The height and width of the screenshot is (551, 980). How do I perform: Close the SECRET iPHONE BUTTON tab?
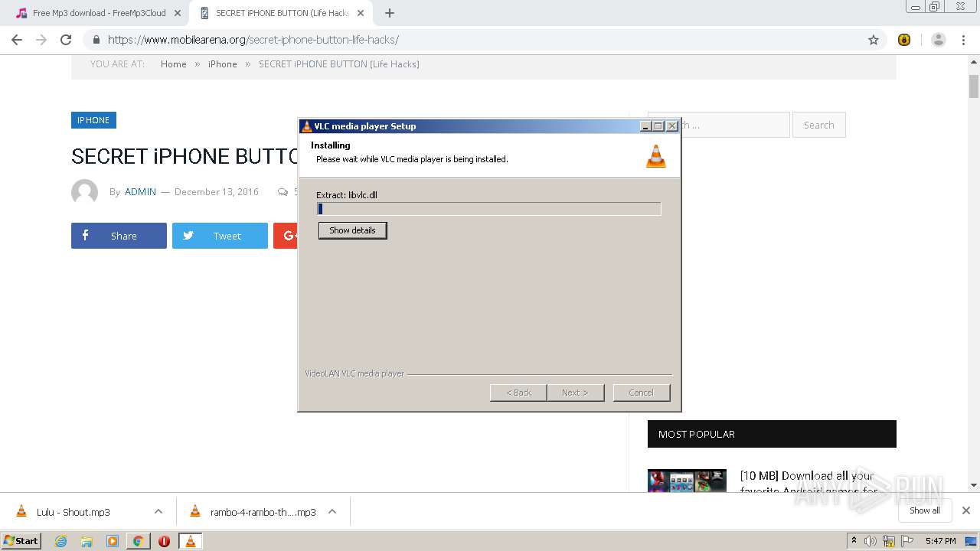pyautogui.click(x=361, y=13)
